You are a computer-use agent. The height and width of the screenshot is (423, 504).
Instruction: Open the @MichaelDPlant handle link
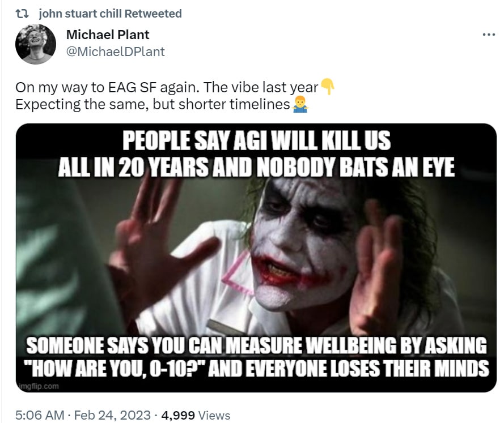pyautogui.click(x=116, y=52)
